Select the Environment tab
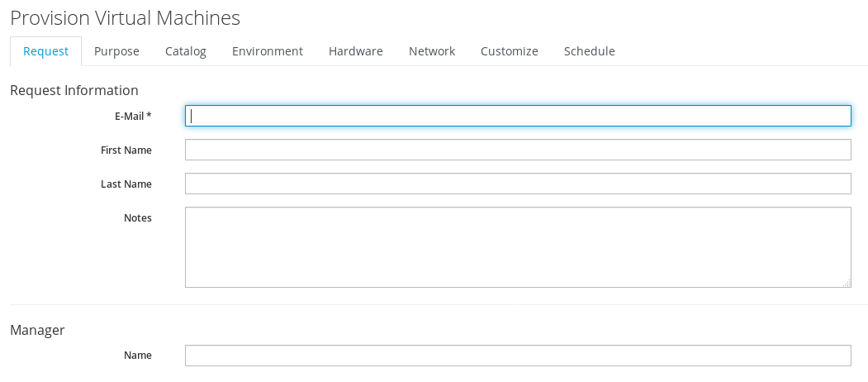868x382 pixels. (268, 51)
